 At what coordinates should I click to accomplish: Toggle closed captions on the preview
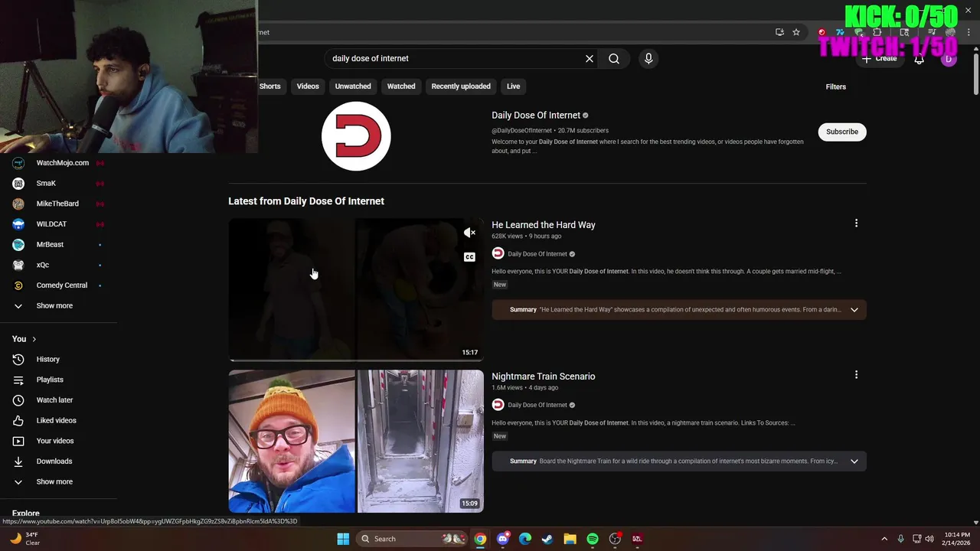469,257
